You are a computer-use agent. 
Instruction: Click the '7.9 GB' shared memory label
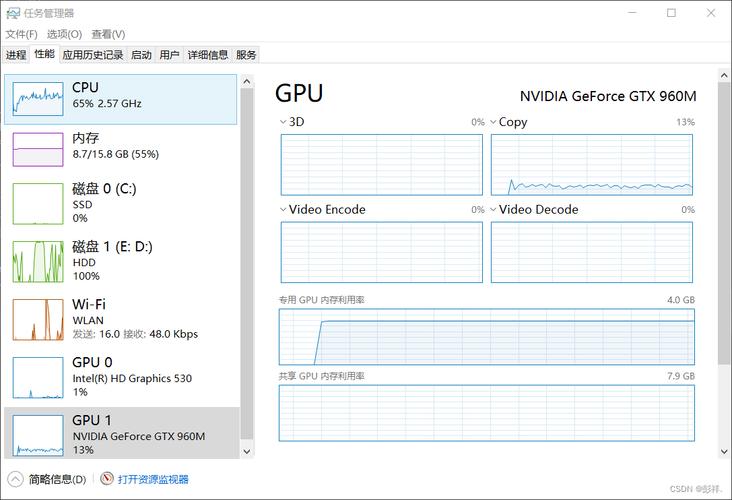tap(681, 376)
